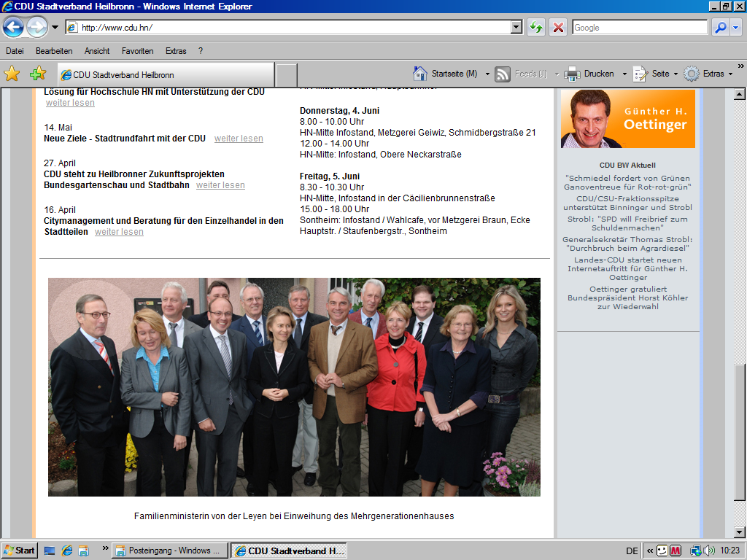Click the Add to Favorites star-plus icon
This screenshot has height=560, width=747.
[38, 74]
